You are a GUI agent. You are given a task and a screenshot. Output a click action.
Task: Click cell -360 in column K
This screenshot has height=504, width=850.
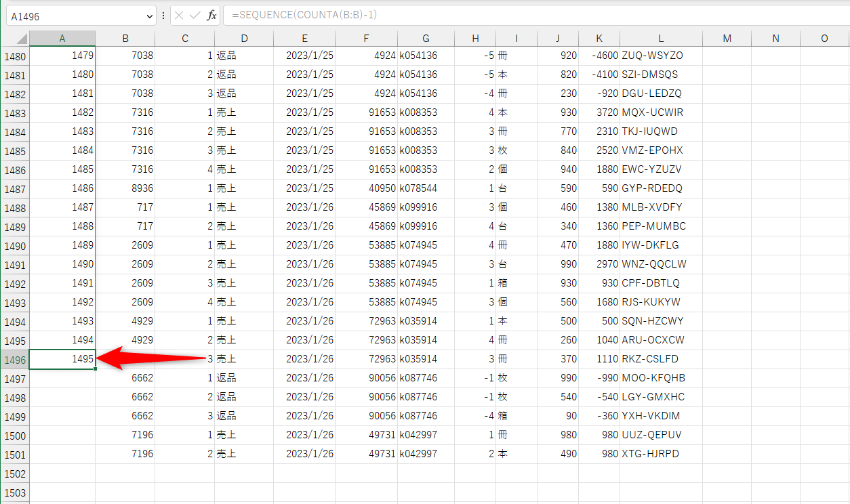599,416
